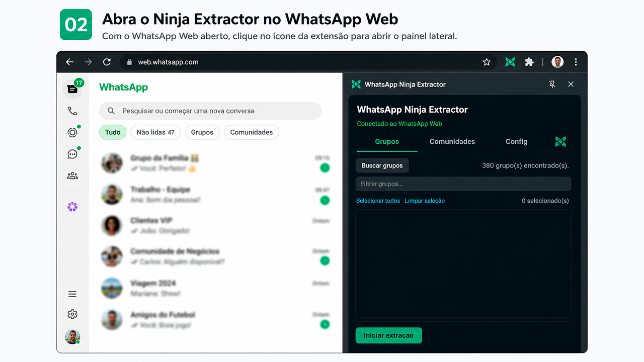Click the 0 selecionado(s) counter

[x=545, y=201]
